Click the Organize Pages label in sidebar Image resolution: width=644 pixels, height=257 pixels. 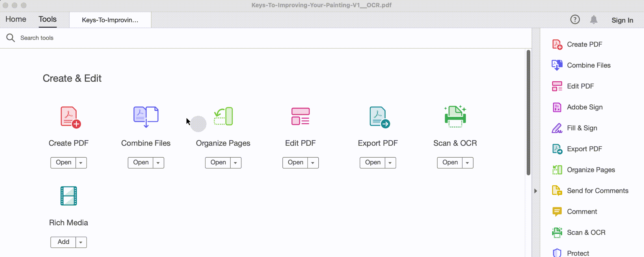[x=591, y=170]
